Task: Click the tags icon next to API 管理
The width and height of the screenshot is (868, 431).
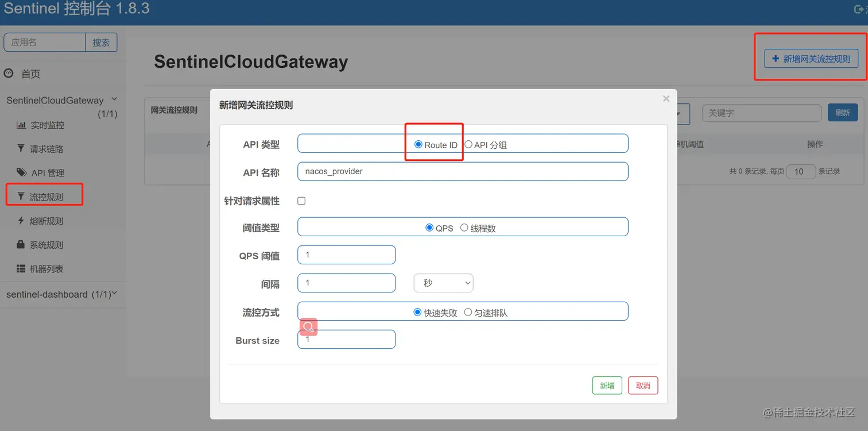Action: 22,172
